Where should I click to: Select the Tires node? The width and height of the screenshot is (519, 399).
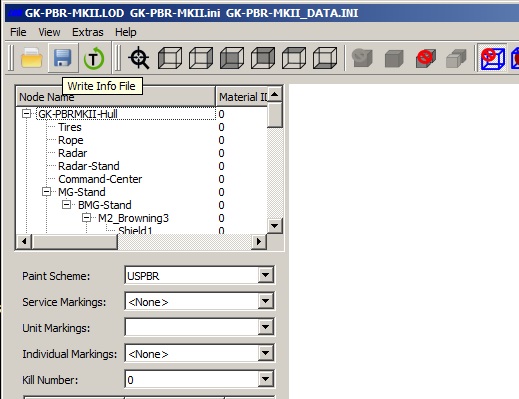(70, 127)
